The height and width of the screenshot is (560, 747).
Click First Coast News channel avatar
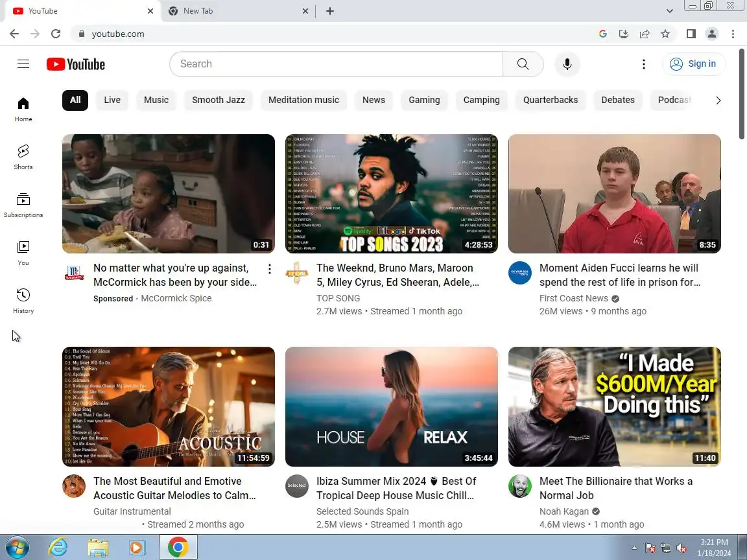click(520, 273)
